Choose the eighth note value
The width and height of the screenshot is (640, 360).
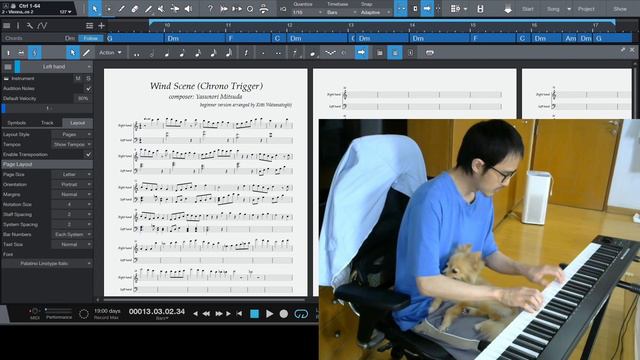[x=182, y=53]
